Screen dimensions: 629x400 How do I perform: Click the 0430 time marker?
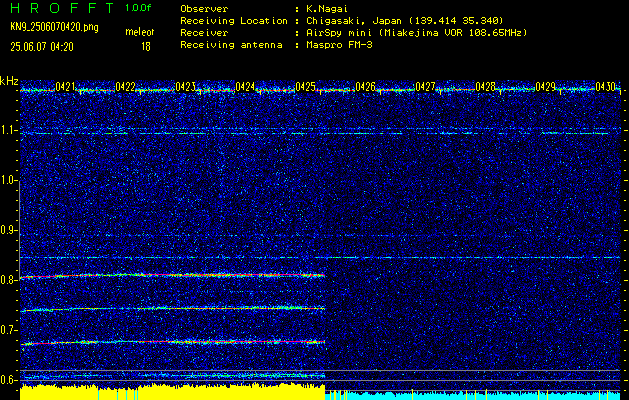[606, 86]
